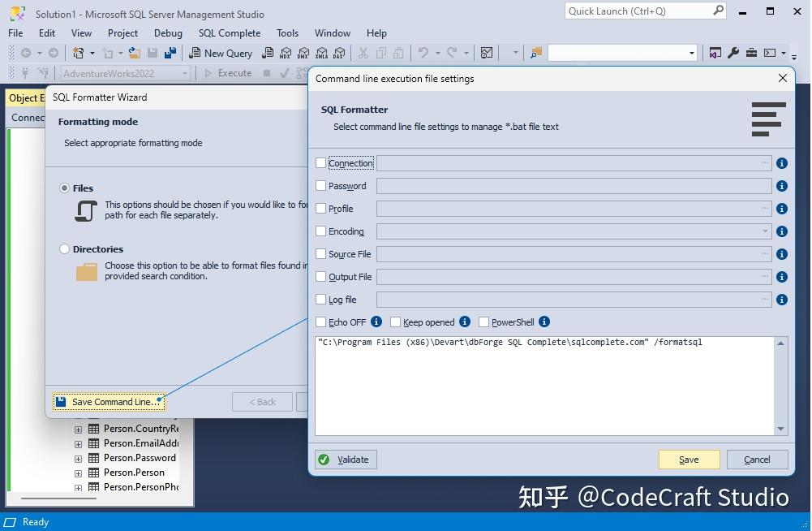Viewport: 812px width, 531px height.
Task: Toggle the PowerShell checkbox
Action: pyautogui.click(x=483, y=322)
